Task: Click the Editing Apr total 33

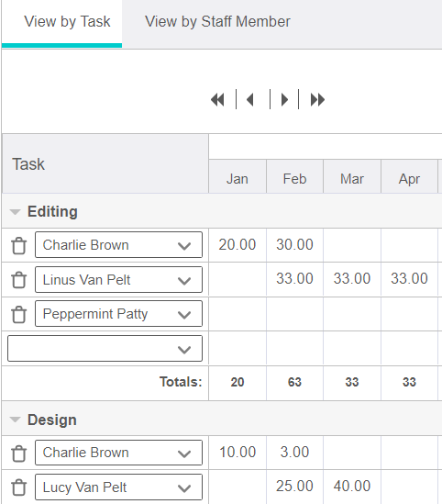Action: pos(409,383)
